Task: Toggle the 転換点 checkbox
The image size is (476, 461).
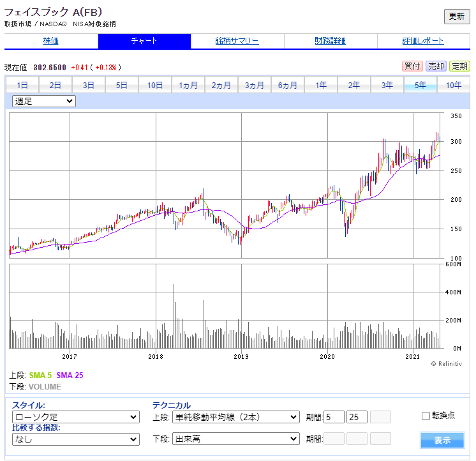Action: click(x=426, y=416)
